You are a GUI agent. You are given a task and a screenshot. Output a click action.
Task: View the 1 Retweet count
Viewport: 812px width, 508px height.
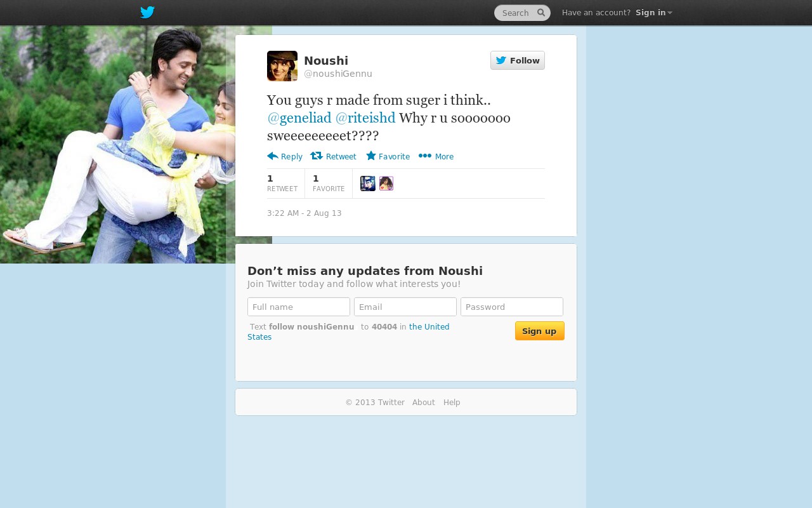[x=282, y=183]
